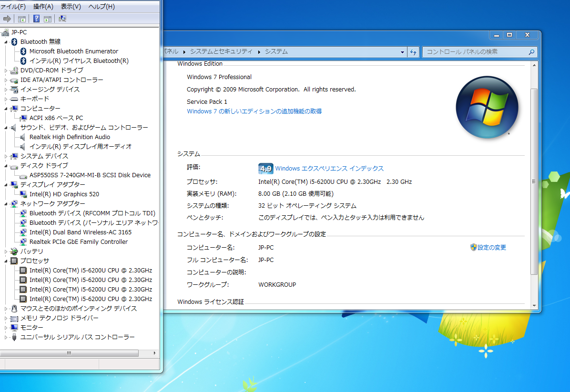Toggle the show/hide console tree icon
Viewport: 570px width, 392px height.
22,19
